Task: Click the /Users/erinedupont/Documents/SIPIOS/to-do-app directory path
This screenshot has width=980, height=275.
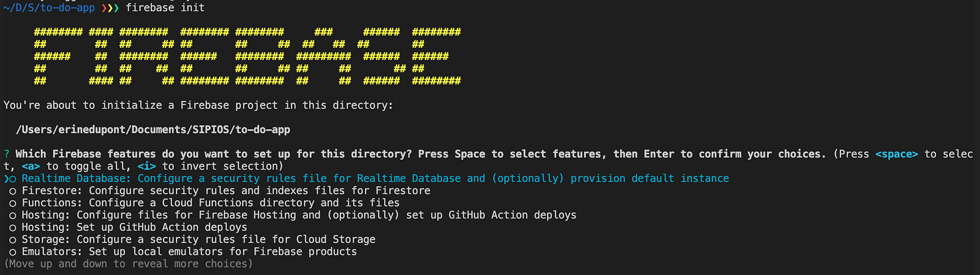Action: click(x=153, y=130)
